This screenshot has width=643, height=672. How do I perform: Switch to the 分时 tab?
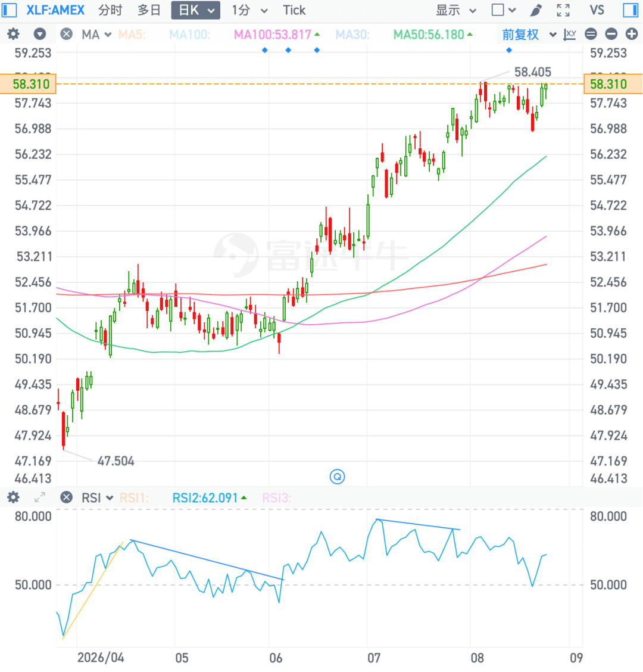(x=110, y=10)
